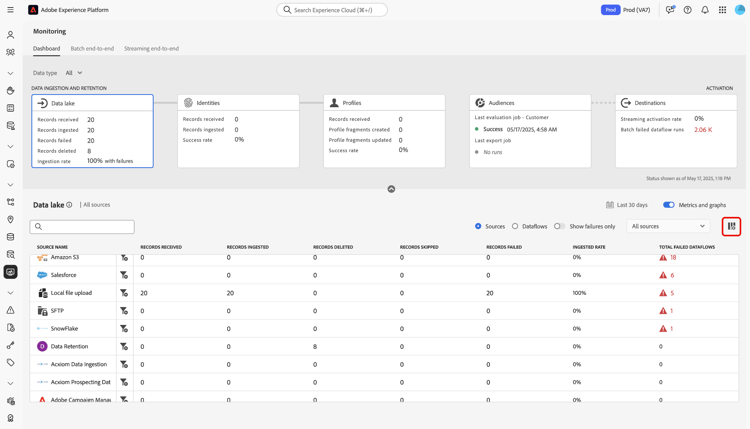Open the app switcher grid icon

[722, 10]
